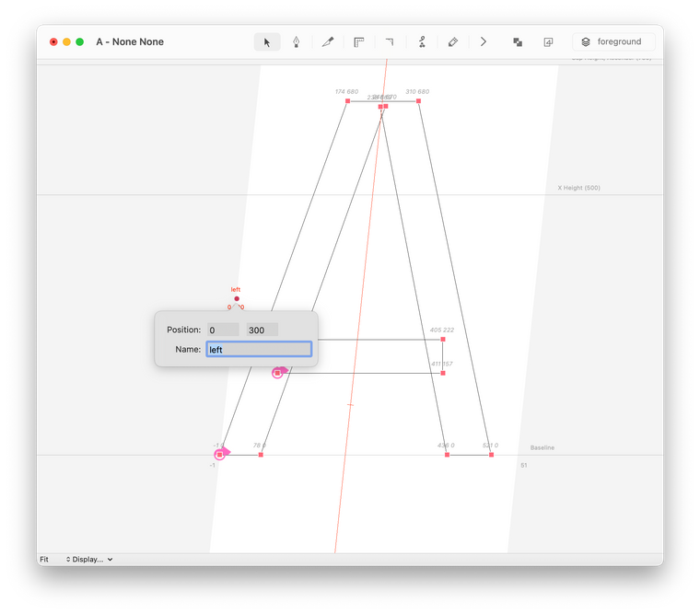Screen dimensions: 700x614
Task: Click the window title 'A - None None'
Action: click(x=130, y=42)
